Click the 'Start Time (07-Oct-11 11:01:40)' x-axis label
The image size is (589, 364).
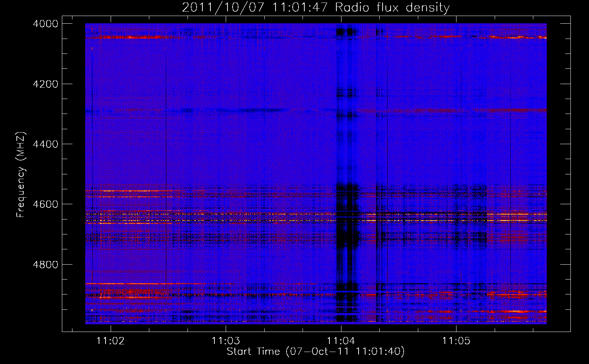coord(316,352)
